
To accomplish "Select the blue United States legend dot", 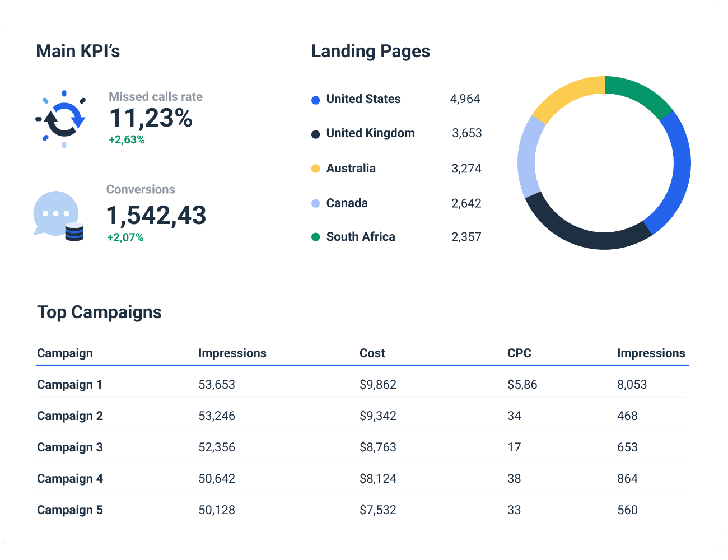I will click(315, 99).
